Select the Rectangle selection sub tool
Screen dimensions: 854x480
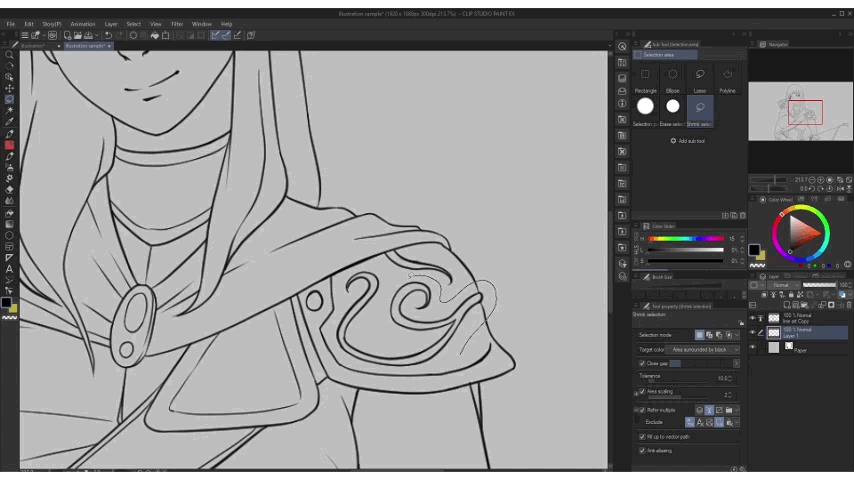click(x=645, y=75)
